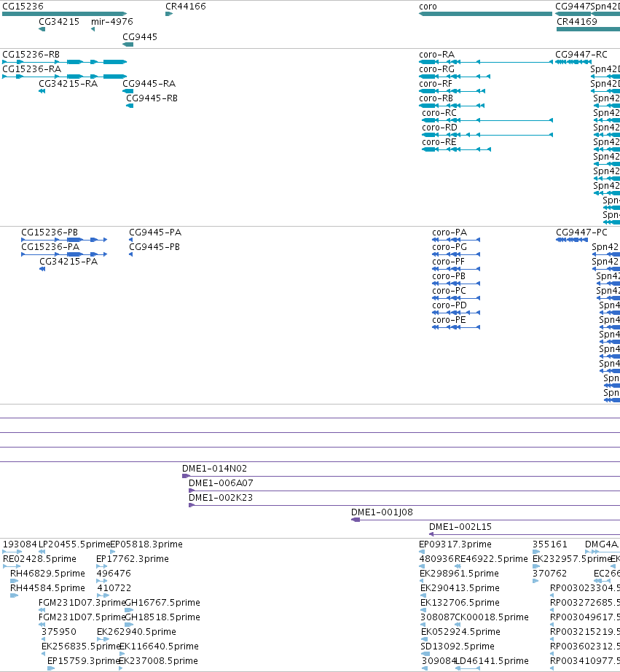Click the EK290413.5prime EST label
This screenshot has height=672, width=620.
point(460,588)
